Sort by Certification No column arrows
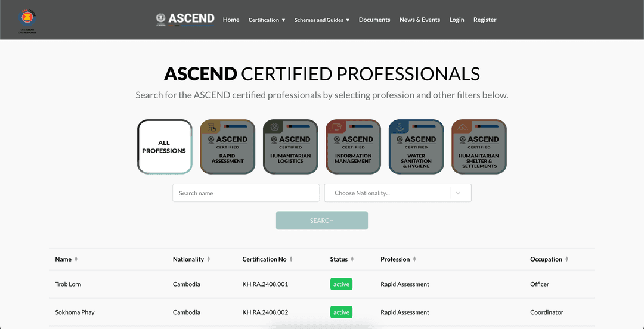This screenshot has width=644, height=329. [x=291, y=260]
